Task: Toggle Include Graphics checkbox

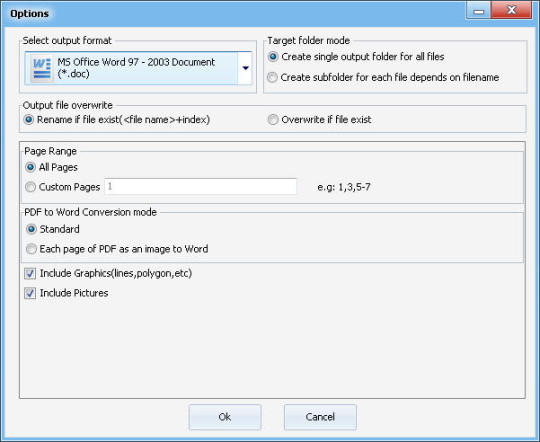Action: click(x=30, y=274)
